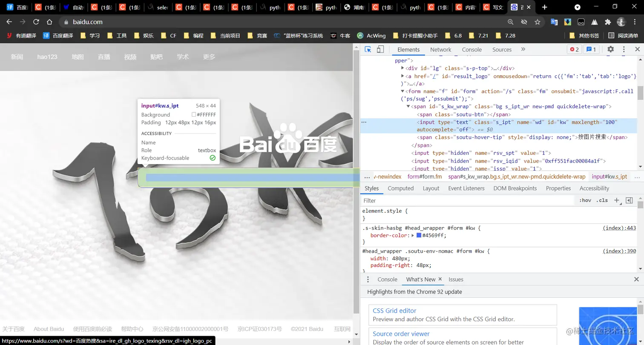Viewport: 644px width, 345px height.
Task: Activate the DevTools element inspector picker
Action: [368, 49]
